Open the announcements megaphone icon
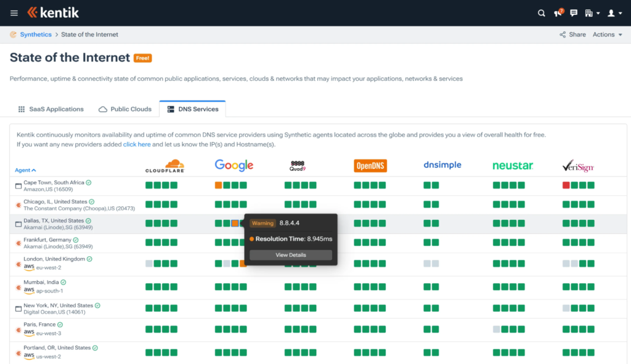This screenshot has width=631, height=364. (x=558, y=13)
